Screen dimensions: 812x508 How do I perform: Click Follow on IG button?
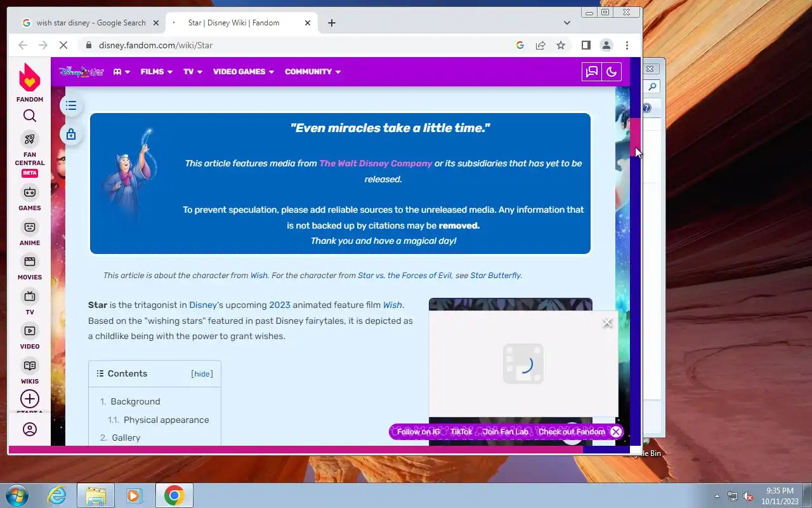click(419, 432)
